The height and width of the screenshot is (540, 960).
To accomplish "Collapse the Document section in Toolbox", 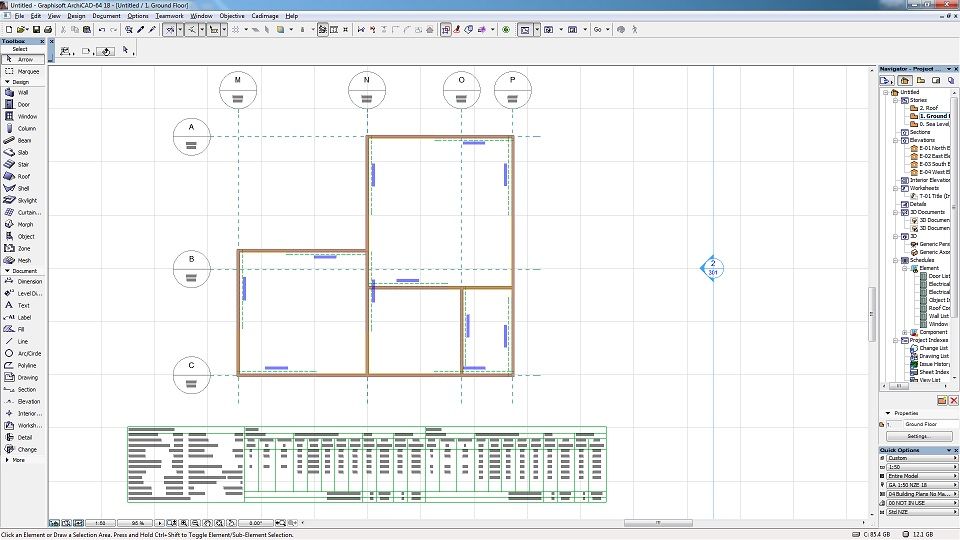I will tap(22, 271).
